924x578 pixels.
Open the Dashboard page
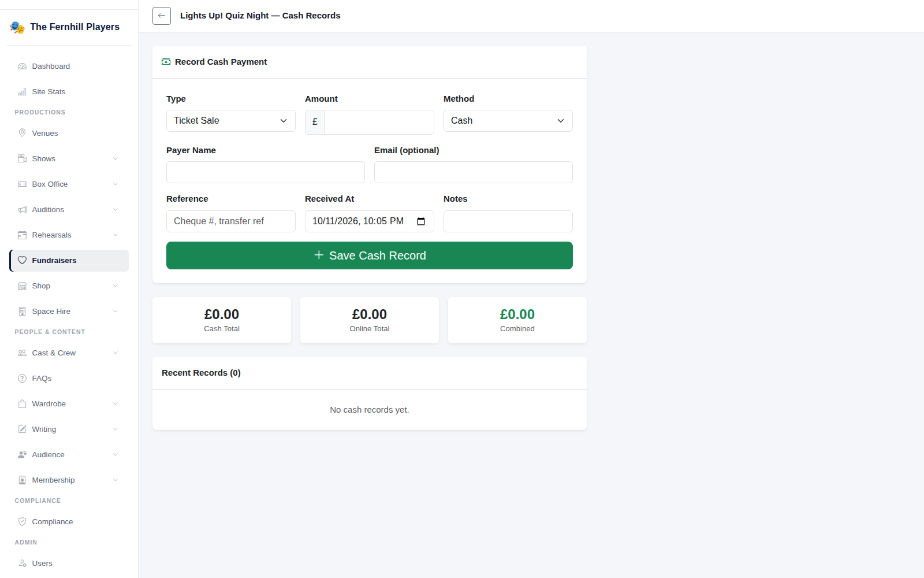[69, 66]
